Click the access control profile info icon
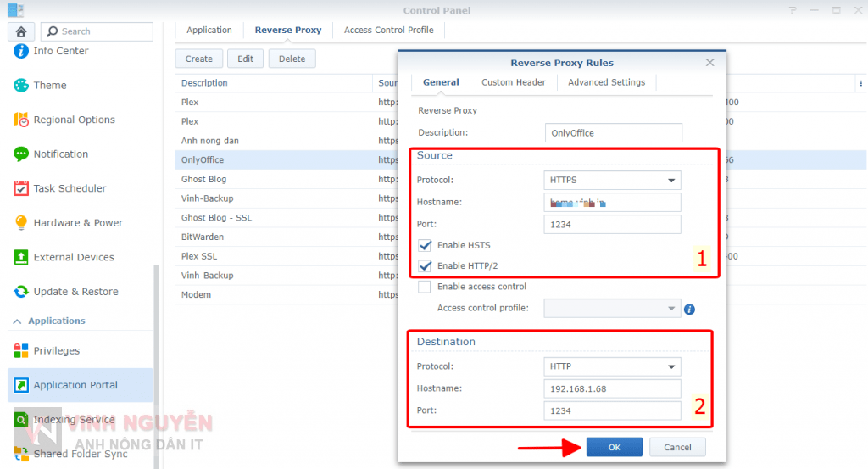This screenshot has height=469, width=868. pos(689,309)
